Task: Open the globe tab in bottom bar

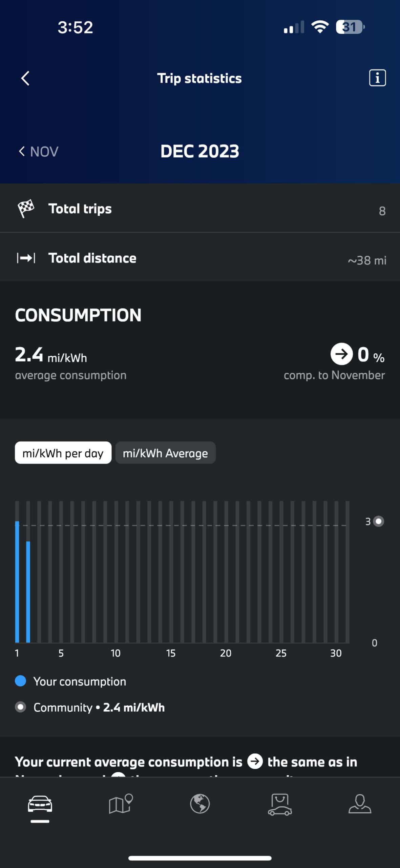Action: pos(200,804)
